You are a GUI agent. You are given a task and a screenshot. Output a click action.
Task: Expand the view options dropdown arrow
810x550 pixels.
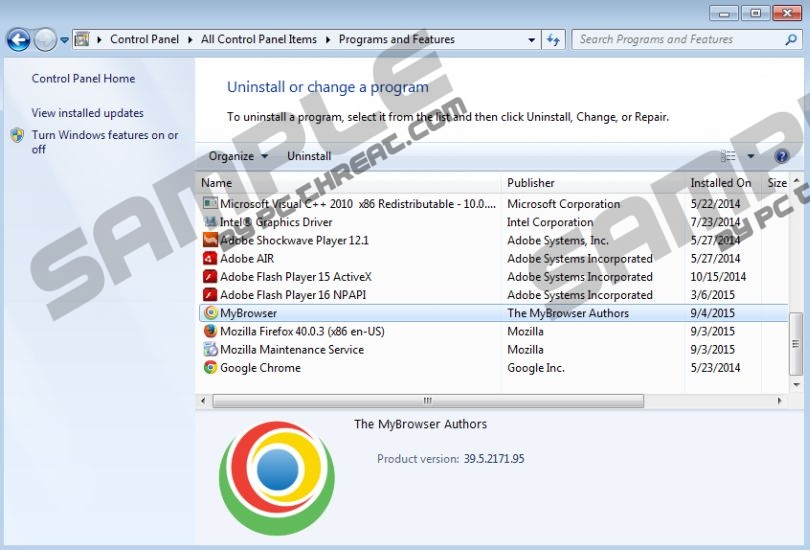[751, 156]
